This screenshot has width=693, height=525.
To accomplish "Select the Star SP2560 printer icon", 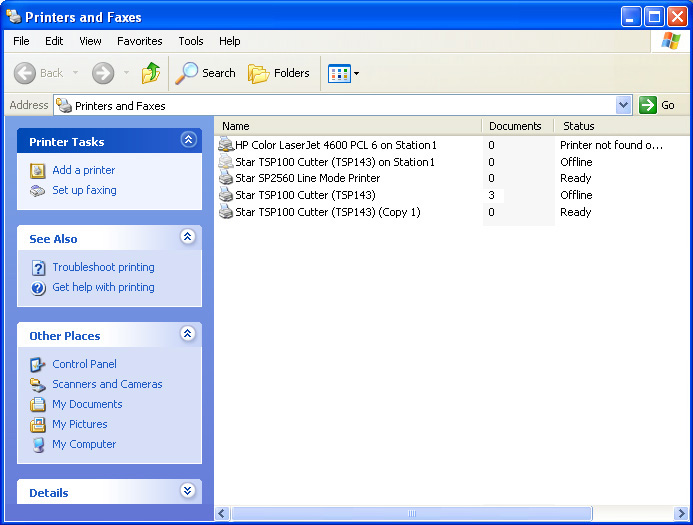I will [226, 178].
